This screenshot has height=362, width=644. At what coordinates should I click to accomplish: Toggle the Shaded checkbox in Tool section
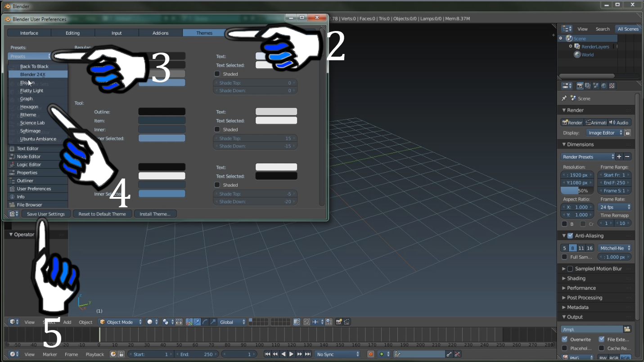[217, 130]
